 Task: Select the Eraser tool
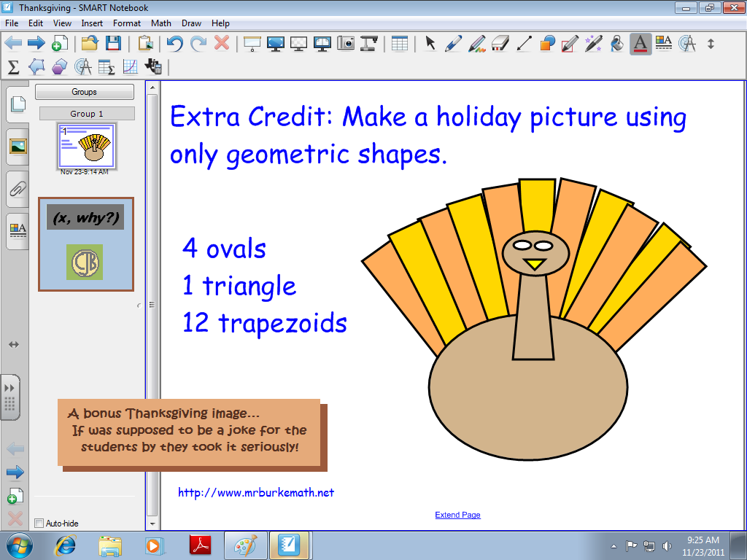(500, 43)
